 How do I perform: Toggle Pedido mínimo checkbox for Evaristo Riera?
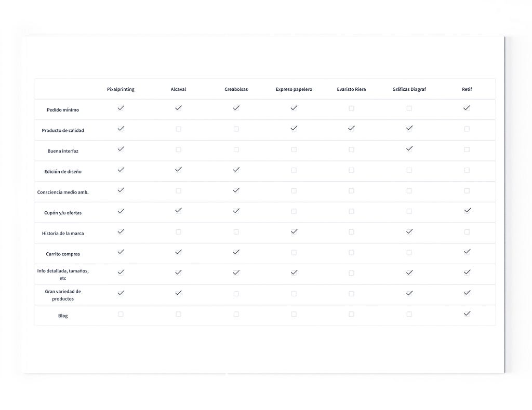tap(352, 108)
